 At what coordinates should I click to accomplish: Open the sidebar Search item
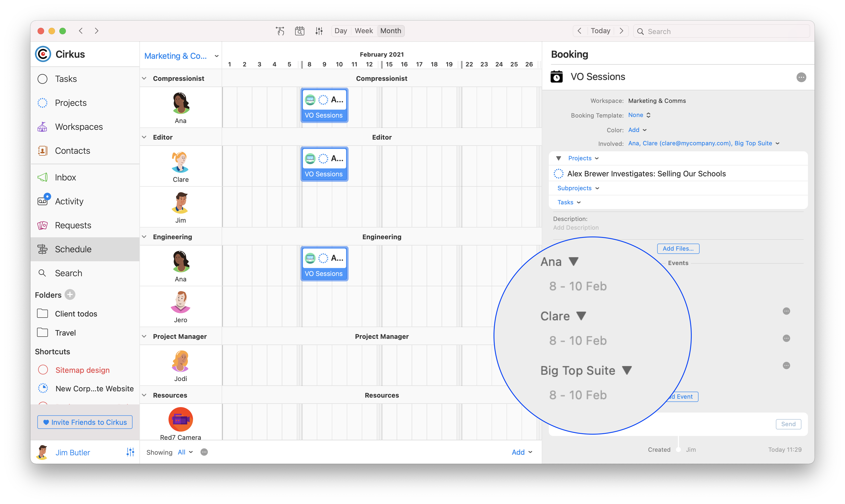pos(85,273)
